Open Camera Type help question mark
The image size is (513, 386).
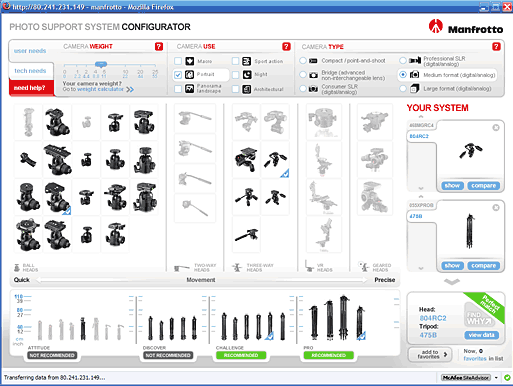tap(496, 47)
